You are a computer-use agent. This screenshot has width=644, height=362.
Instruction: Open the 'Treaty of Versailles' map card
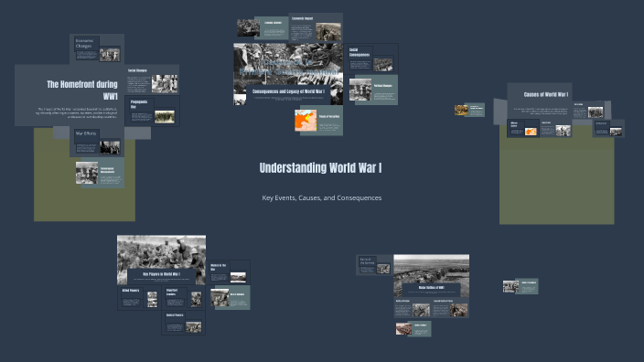point(318,121)
